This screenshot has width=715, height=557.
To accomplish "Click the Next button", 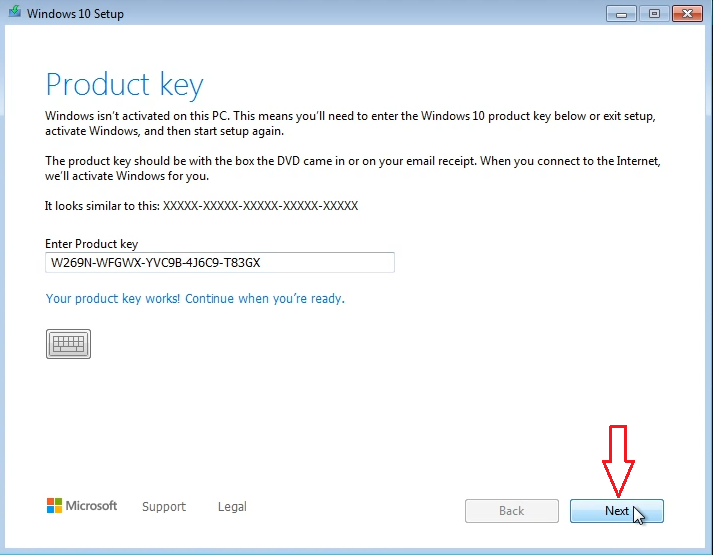I will click(x=617, y=511).
